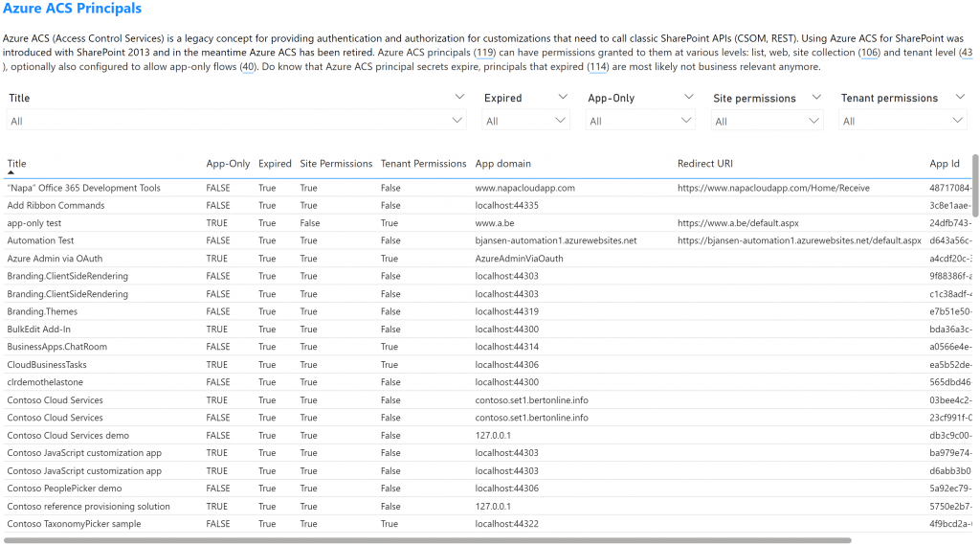Image resolution: width=980 pixels, height=546 pixels.
Task: Select the clrdemothelastone row title
Action: (x=45, y=382)
